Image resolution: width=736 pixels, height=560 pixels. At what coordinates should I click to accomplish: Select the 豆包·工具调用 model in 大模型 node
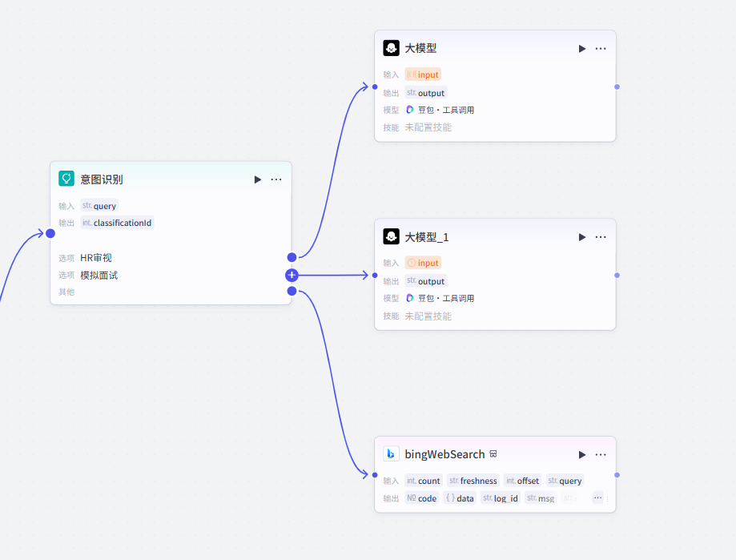tap(440, 110)
